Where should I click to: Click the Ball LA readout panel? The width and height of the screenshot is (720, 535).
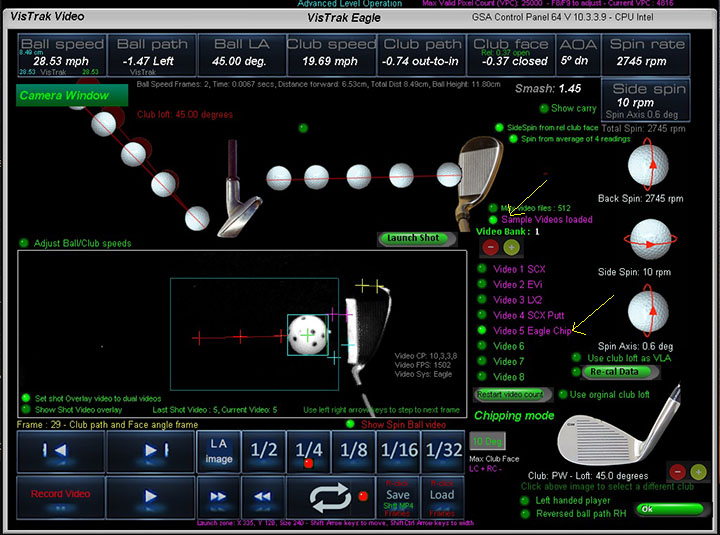pos(241,55)
